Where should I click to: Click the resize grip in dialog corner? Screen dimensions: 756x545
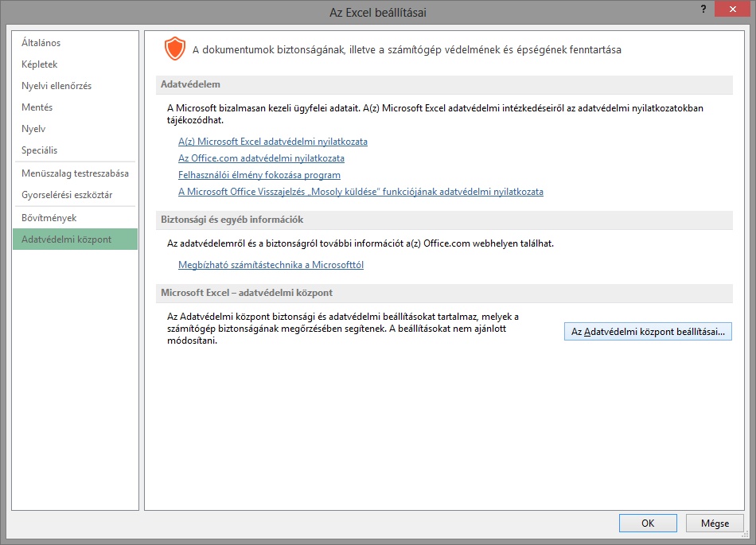pos(746,535)
